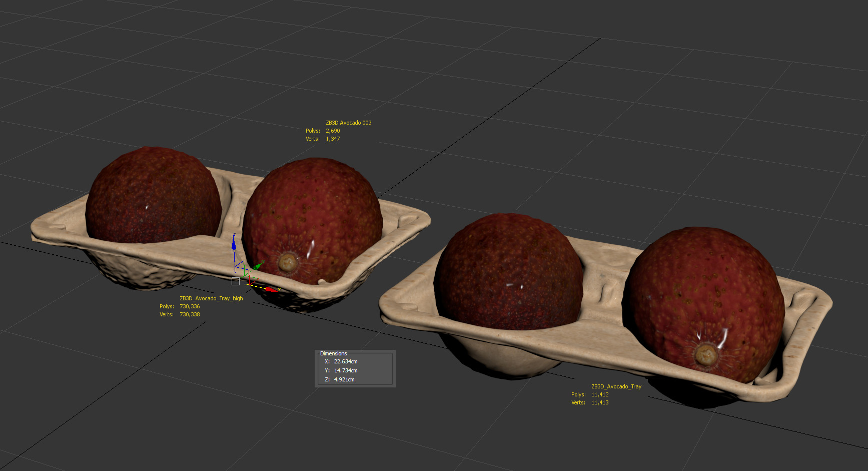Image resolution: width=868 pixels, height=471 pixels.
Task: Click the Dimensions Z value 4.921cm
Action: click(x=344, y=379)
